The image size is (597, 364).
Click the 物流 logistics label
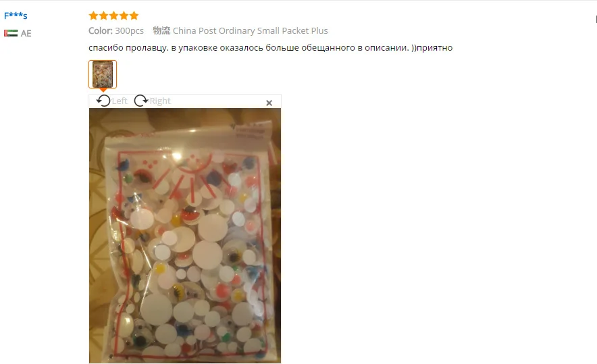click(161, 30)
